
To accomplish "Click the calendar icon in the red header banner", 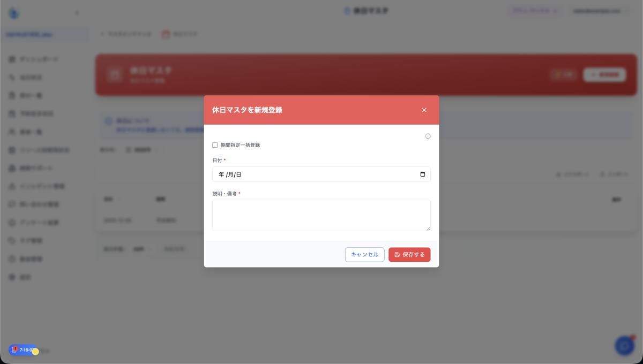I will click(114, 74).
